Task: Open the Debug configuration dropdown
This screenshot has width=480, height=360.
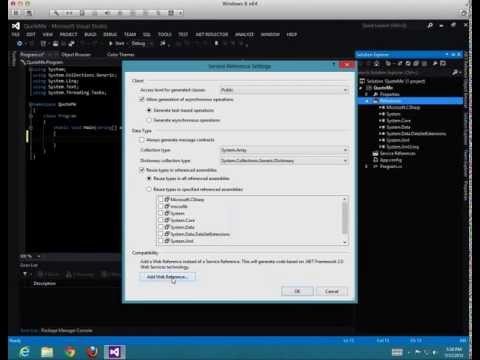Action: pyautogui.click(x=141, y=43)
